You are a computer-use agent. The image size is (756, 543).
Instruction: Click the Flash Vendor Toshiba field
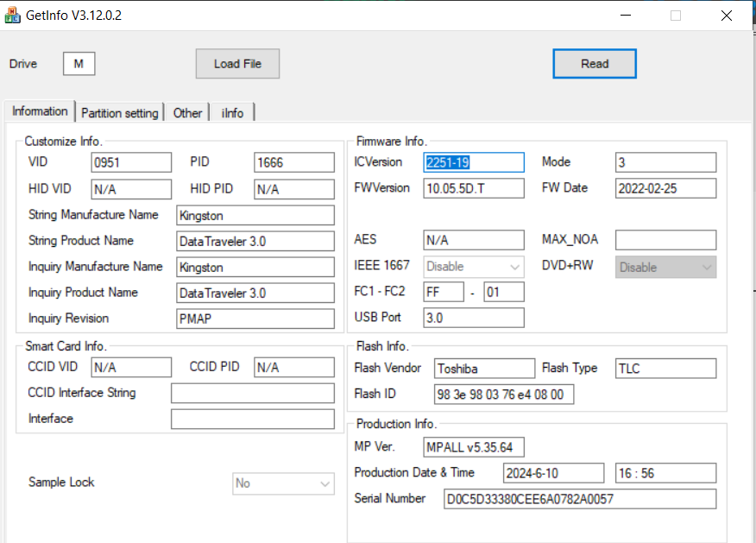(484, 369)
